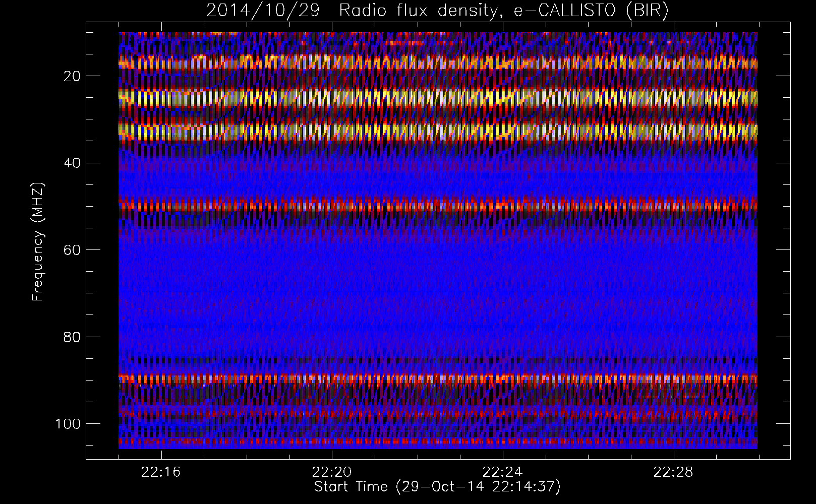The image size is (816, 504).
Task: Click the 'Frequency (MHZ)' y-axis label
Action: (38, 242)
